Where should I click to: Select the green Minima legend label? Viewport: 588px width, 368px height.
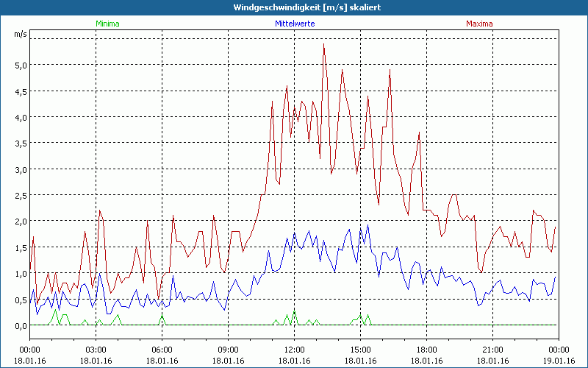(x=107, y=24)
